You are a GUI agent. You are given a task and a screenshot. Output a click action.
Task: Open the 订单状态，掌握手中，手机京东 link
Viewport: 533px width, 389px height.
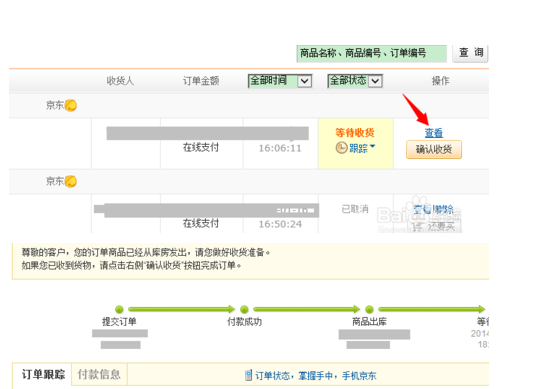(316, 376)
